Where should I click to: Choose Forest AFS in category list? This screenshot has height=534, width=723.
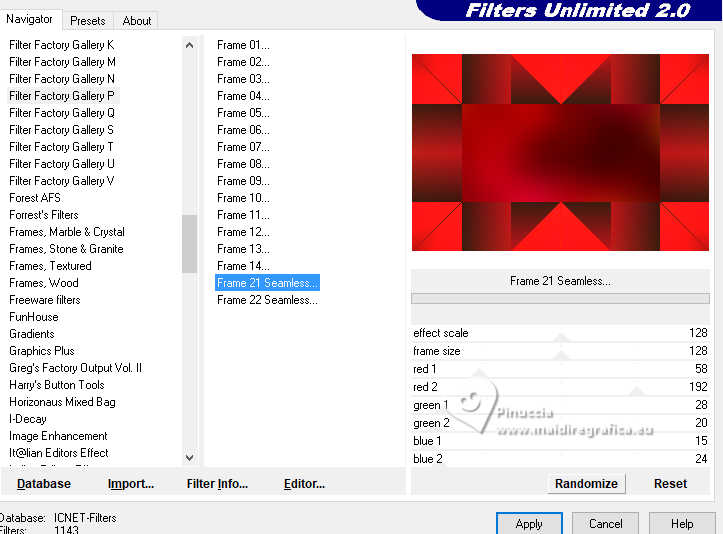35,198
